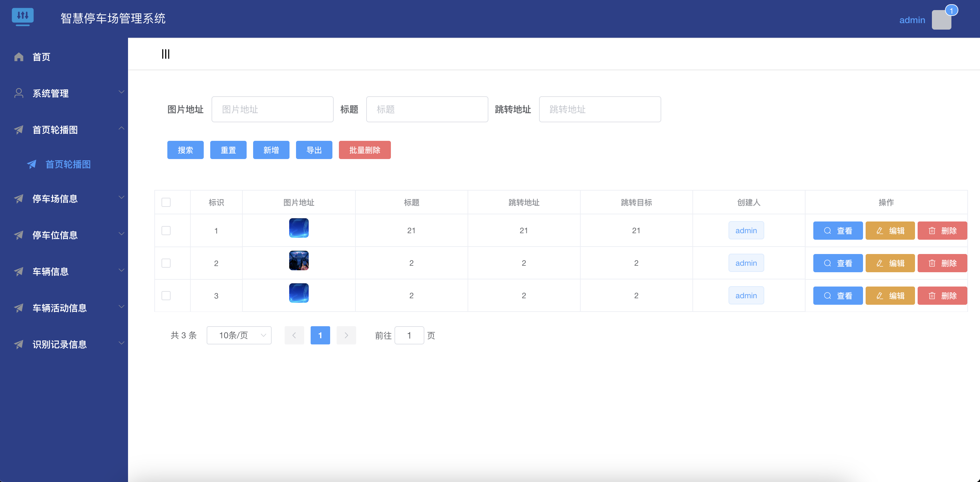The width and height of the screenshot is (980, 482).
Task: Click the plane icon beside 识别记录信息
Action: click(x=19, y=344)
